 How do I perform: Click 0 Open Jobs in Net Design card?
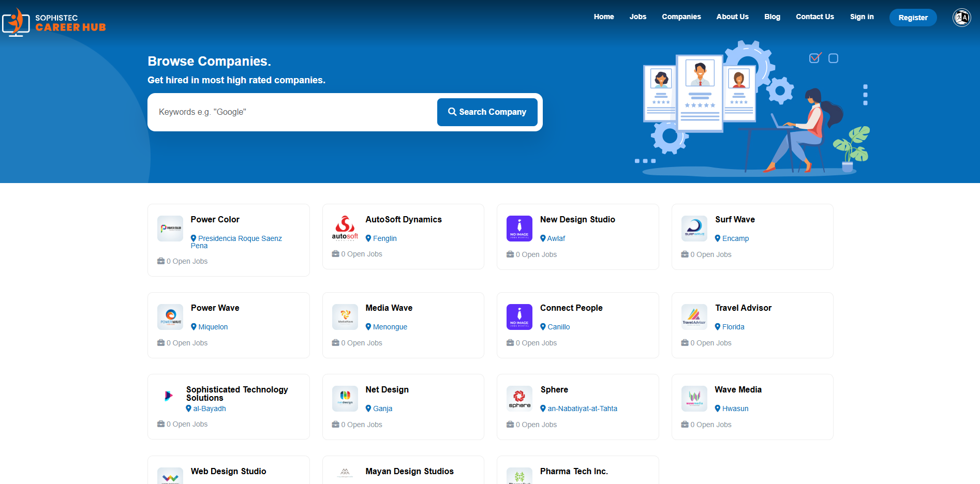click(362, 425)
